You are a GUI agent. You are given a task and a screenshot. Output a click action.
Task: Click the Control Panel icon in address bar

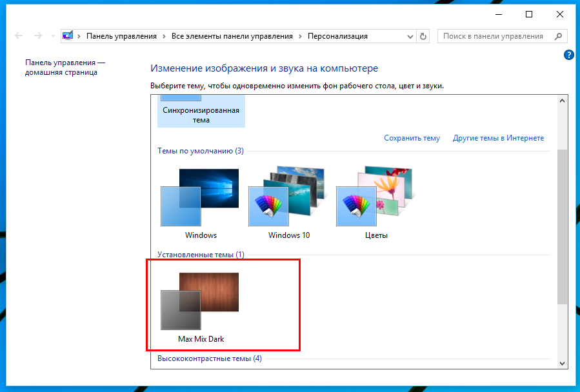pyautogui.click(x=68, y=36)
